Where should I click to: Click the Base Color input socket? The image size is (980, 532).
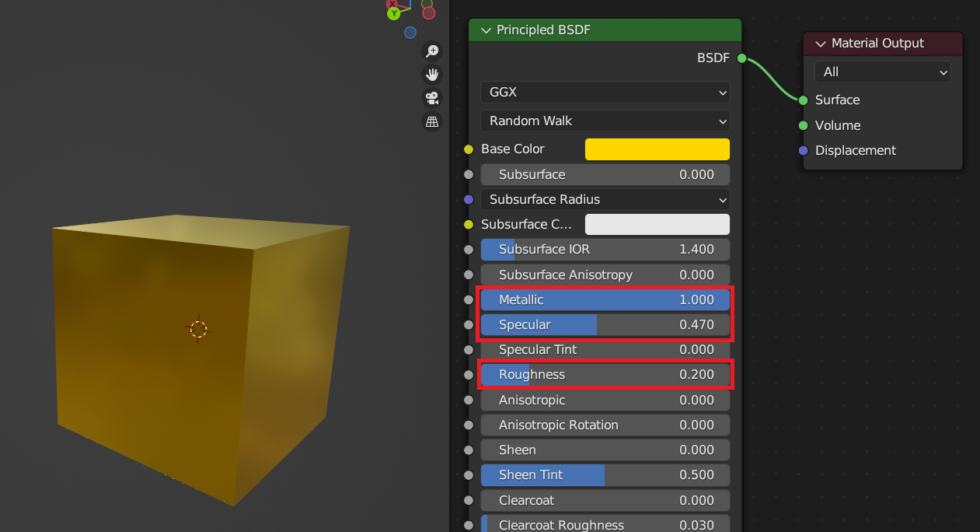click(469, 149)
